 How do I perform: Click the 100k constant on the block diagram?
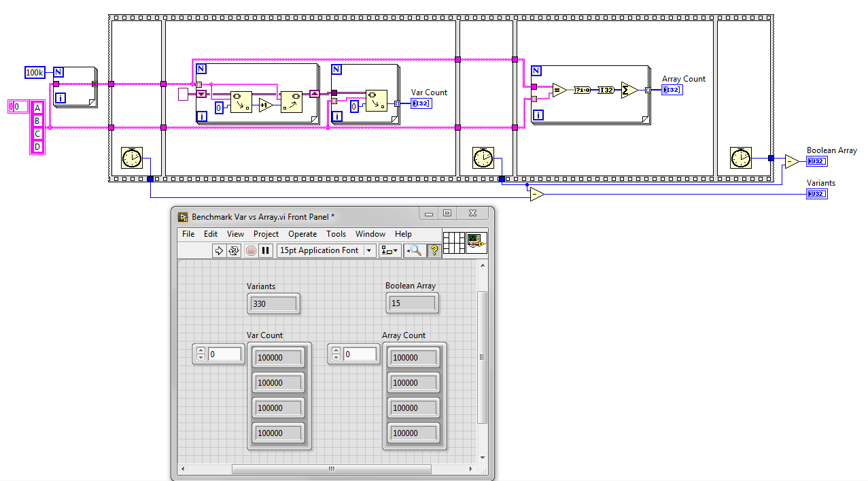click(35, 72)
